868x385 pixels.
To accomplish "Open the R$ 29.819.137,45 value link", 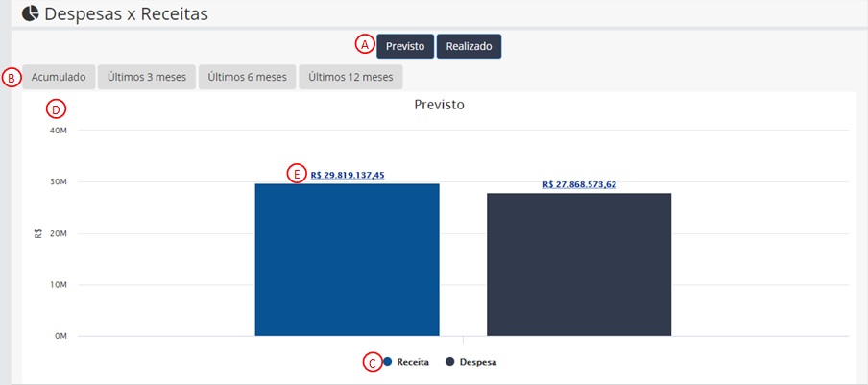I will (348, 175).
